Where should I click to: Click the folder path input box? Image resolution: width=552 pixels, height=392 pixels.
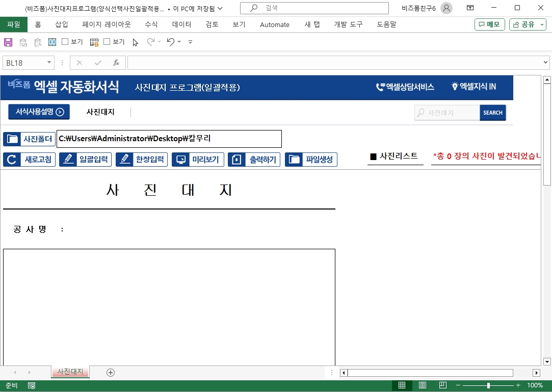(x=169, y=139)
